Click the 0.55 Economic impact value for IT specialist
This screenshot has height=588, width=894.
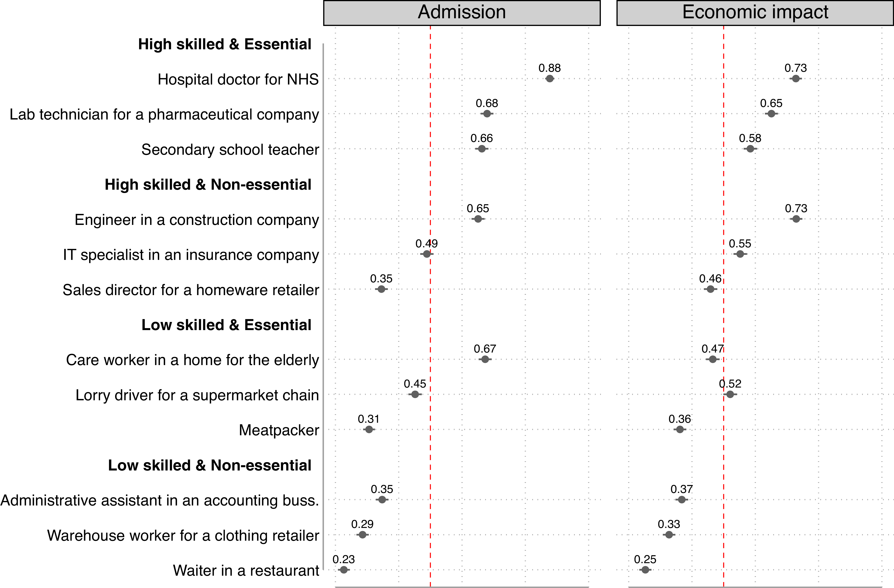pos(740,244)
